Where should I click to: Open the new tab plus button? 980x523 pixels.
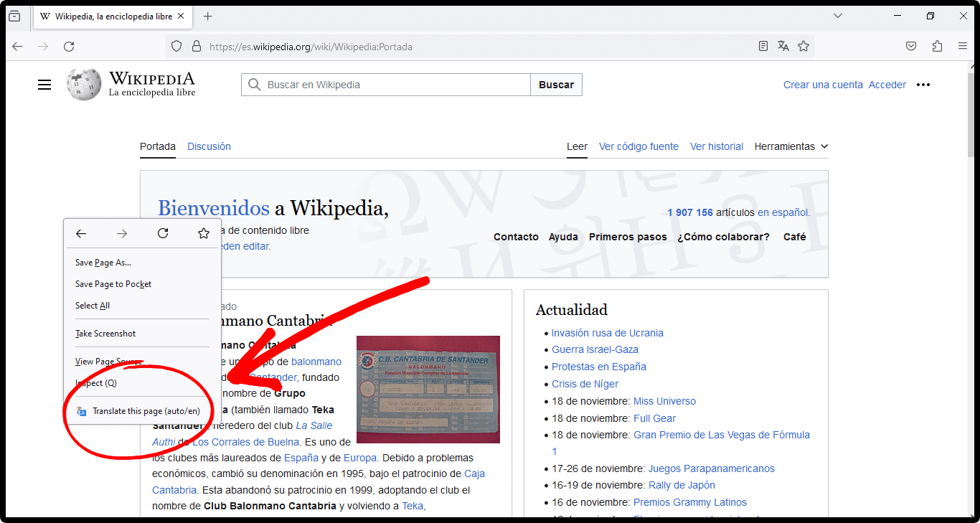[208, 16]
